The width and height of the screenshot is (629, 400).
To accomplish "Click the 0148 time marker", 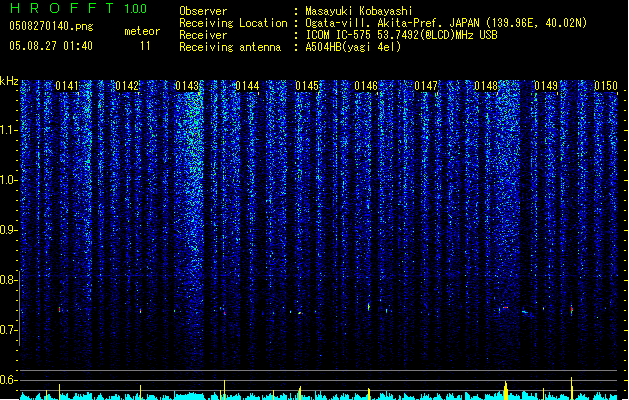I will [x=486, y=86].
